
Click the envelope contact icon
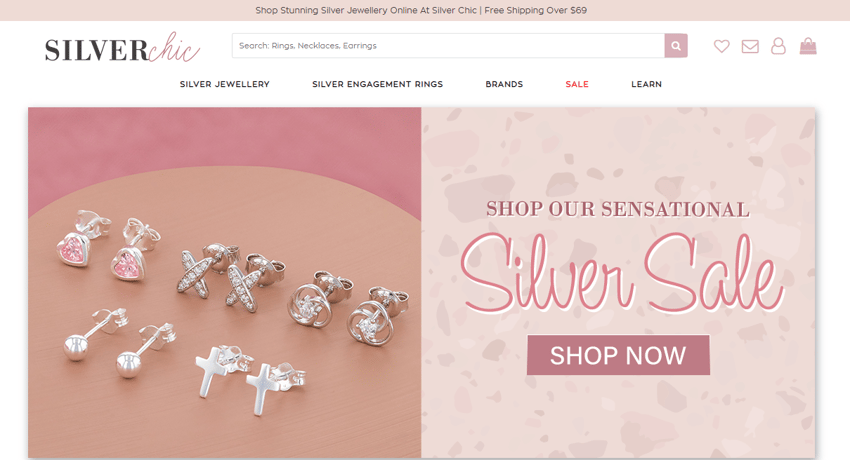750,47
